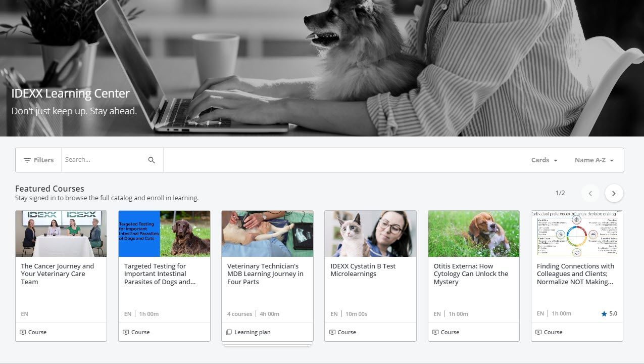Screen dimensions: 644x364
Task: Open Otitis Externa course thumbnail
Action: 473,234
